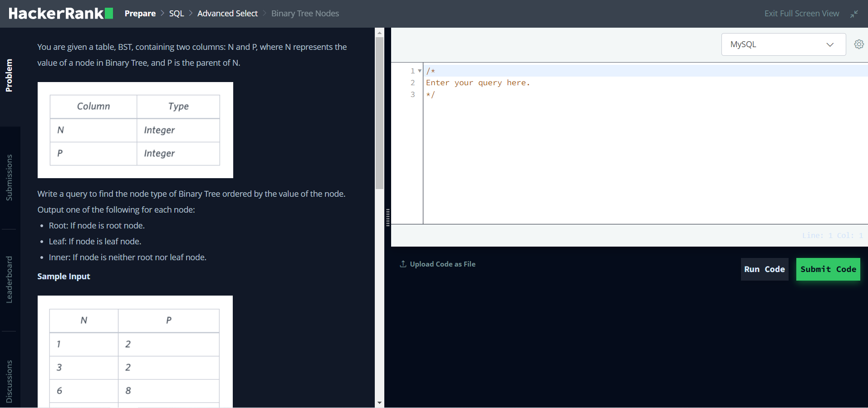Go to Prepare breadcrumb link
Viewport: 868px width, 408px height.
click(140, 14)
